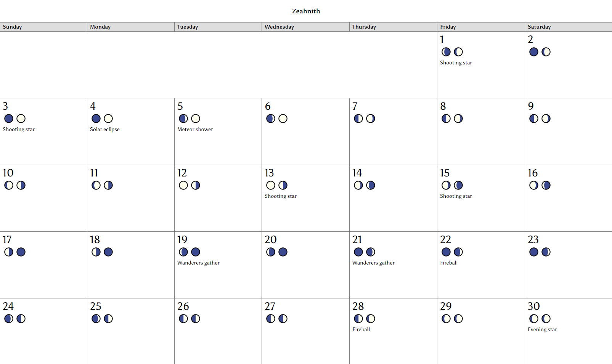This screenshot has width=612, height=364.
Task: Open the Meteor shower event on day 5
Action: tap(195, 129)
